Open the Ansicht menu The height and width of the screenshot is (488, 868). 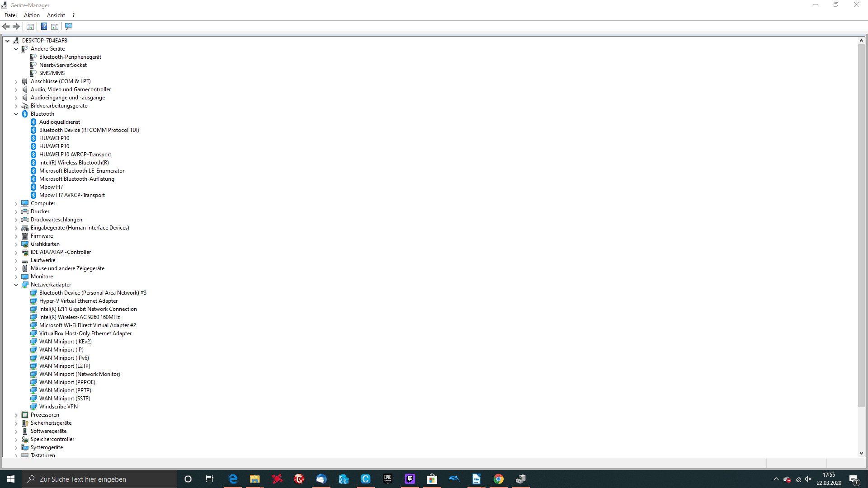56,15
